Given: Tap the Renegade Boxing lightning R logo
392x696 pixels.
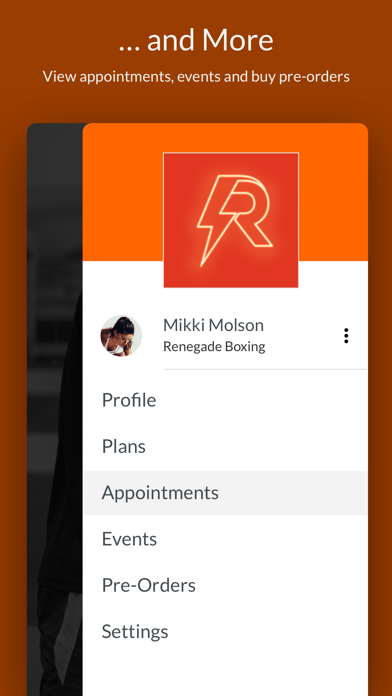Looking at the screenshot, I should click(x=231, y=220).
